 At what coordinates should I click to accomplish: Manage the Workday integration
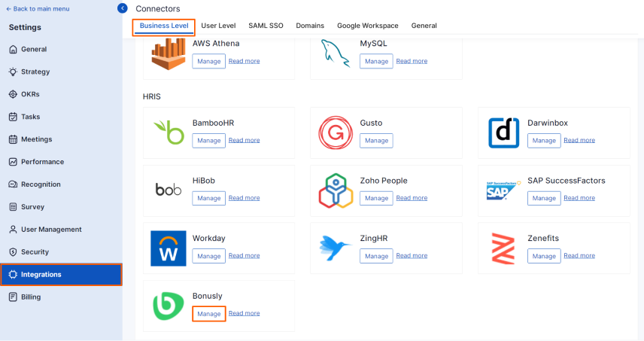(208, 256)
